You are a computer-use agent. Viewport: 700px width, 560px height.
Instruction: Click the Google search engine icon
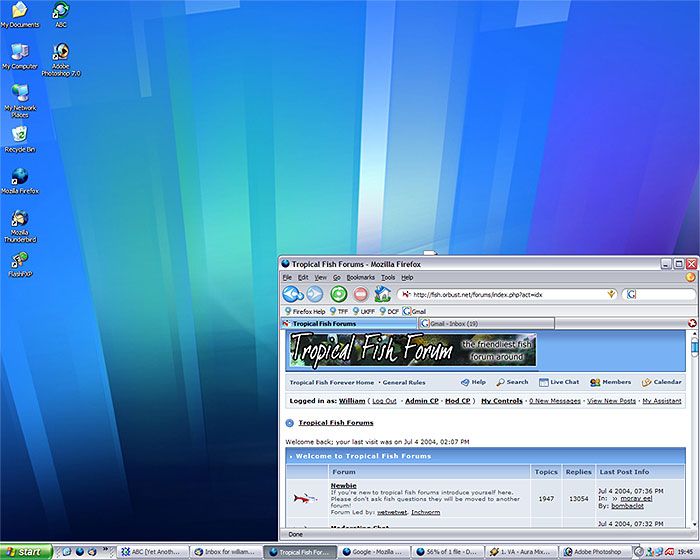click(x=631, y=294)
